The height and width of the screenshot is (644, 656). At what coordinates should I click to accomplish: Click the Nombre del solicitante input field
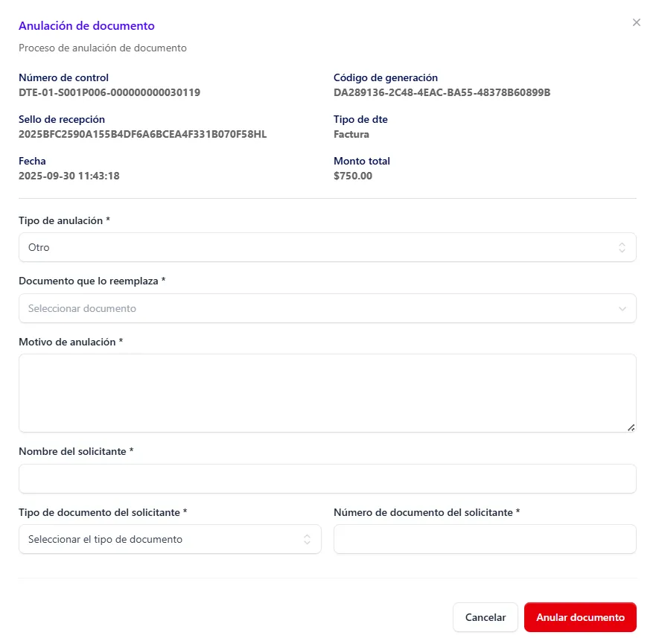click(x=328, y=479)
